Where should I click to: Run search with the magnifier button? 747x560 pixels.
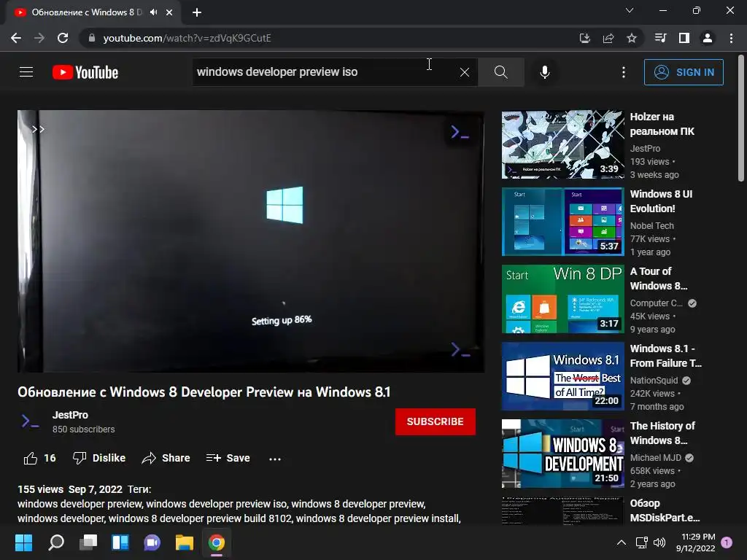coord(500,72)
